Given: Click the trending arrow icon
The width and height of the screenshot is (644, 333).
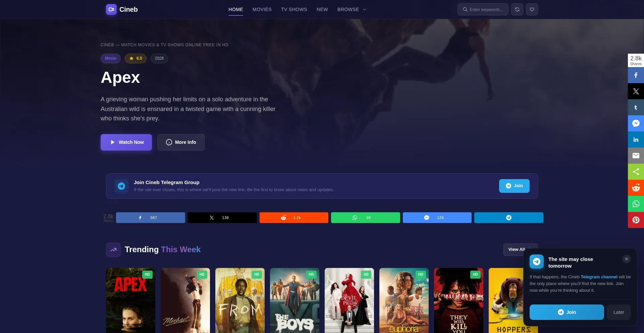Looking at the screenshot, I should pyautogui.click(x=113, y=250).
